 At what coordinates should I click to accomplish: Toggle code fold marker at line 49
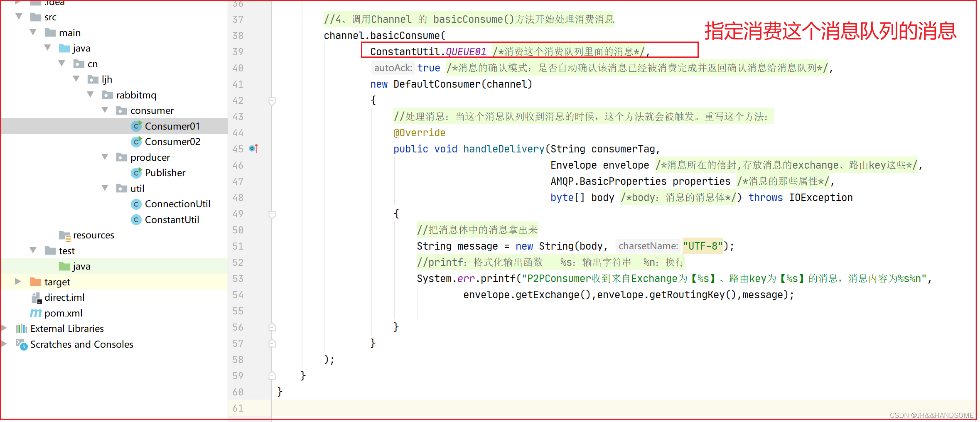point(272,214)
